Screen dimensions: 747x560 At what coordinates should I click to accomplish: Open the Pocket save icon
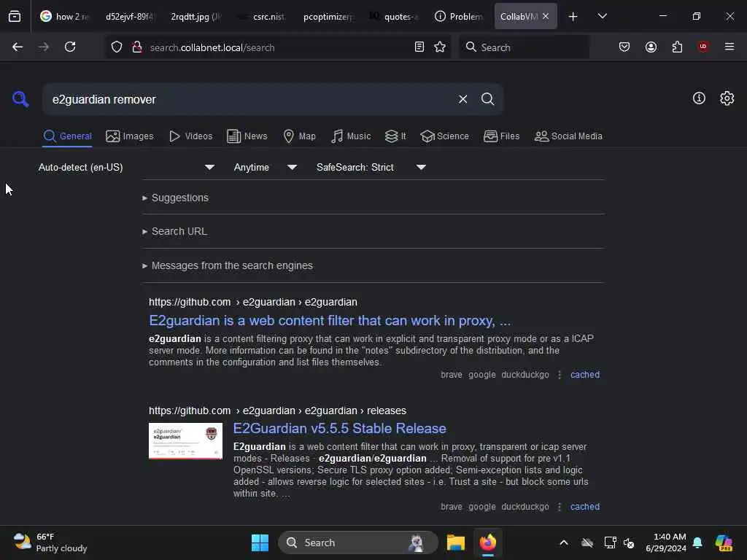click(x=624, y=47)
